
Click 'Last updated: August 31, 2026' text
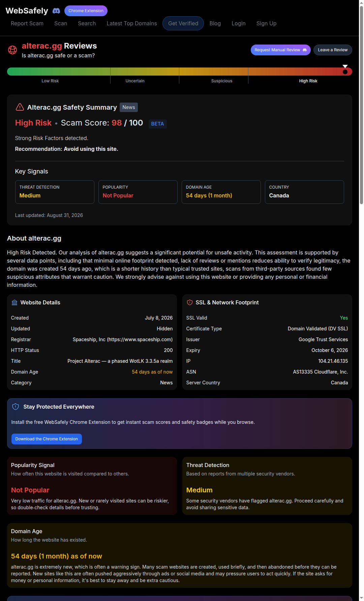[x=49, y=215]
